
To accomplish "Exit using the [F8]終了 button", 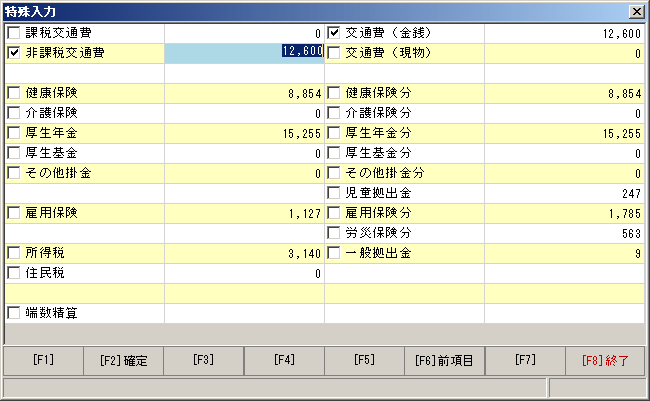I will tap(605, 360).
